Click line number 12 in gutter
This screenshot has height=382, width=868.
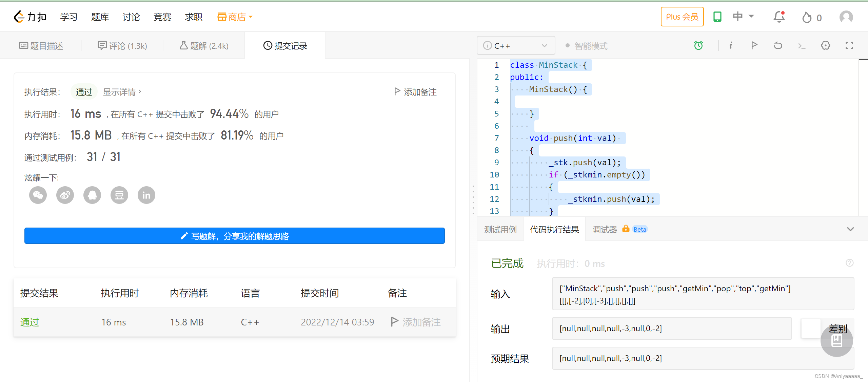494,199
